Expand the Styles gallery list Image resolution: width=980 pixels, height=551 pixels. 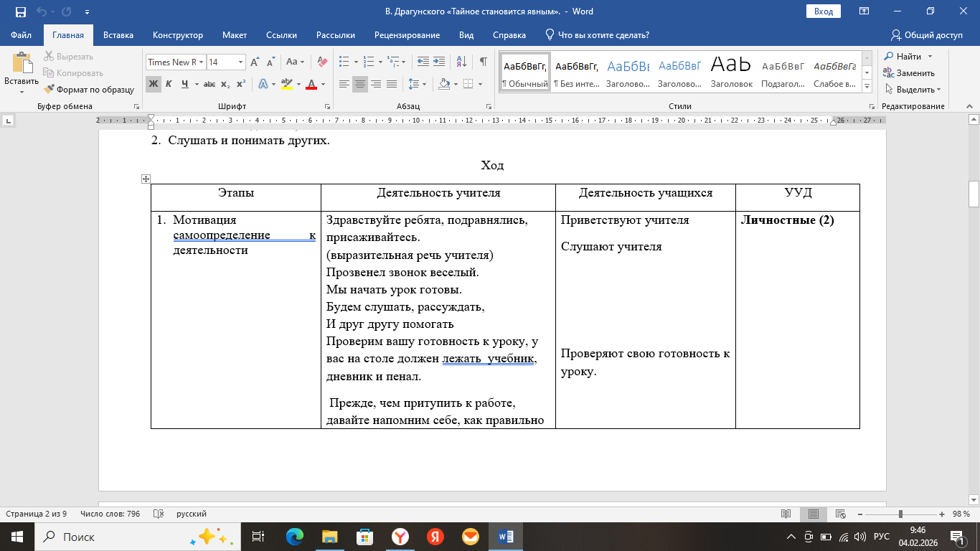click(x=867, y=86)
